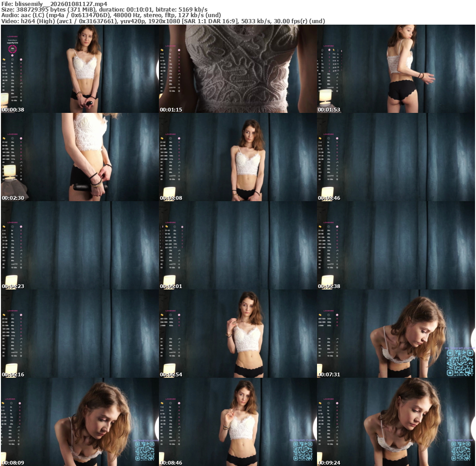Viewport: 476px width, 466px height.
Task: Click the empty curtain frame at 00:03:46
Action: click(x=396, y=157)
